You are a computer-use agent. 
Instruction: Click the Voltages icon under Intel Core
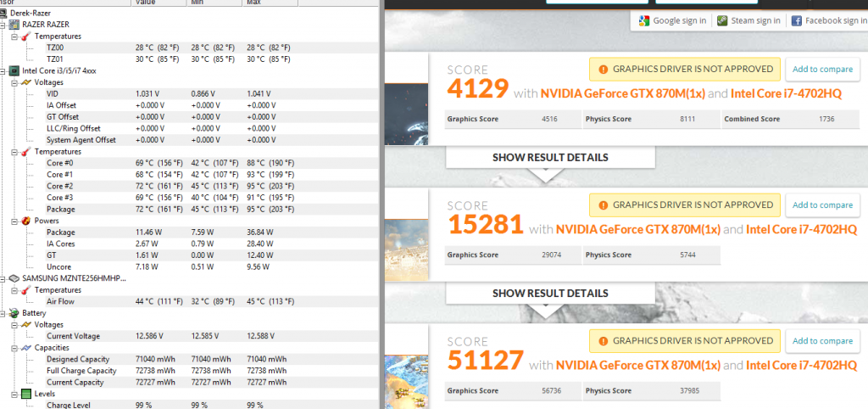click(25, 82)
